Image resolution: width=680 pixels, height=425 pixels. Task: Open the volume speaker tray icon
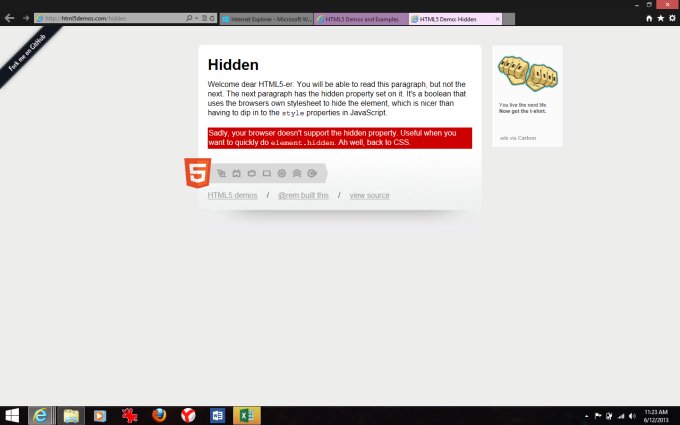[633, 416]
